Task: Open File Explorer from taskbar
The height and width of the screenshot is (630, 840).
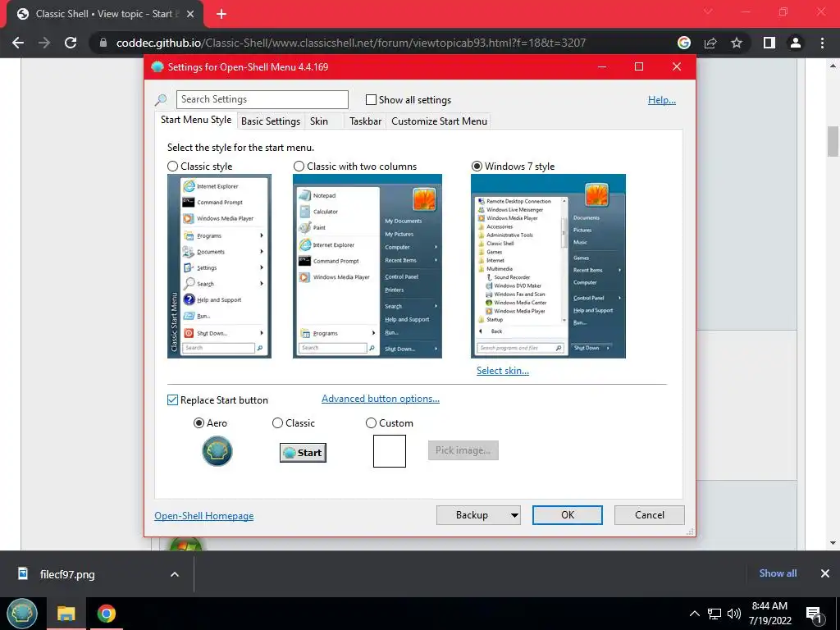Action: point(66,614)
